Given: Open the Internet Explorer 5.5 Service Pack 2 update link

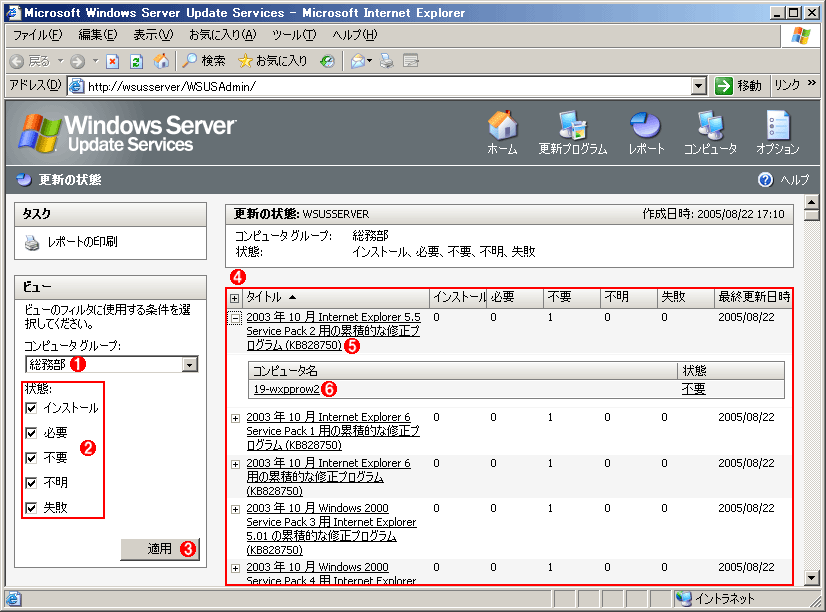Looking at the screenshot, I should coord(333,331).
